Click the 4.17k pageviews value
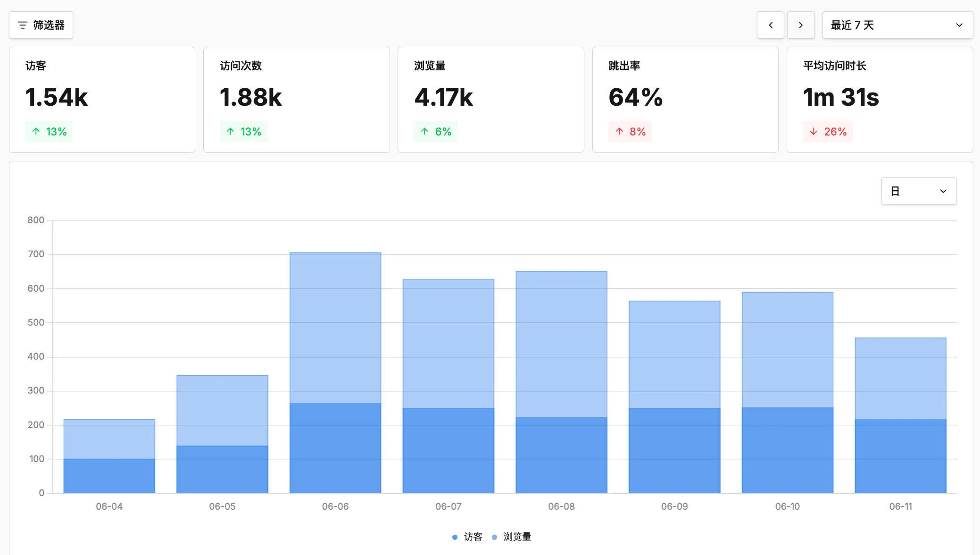Image resolution: width=980 pixels, height=555 pixels. tap(444, 97)
